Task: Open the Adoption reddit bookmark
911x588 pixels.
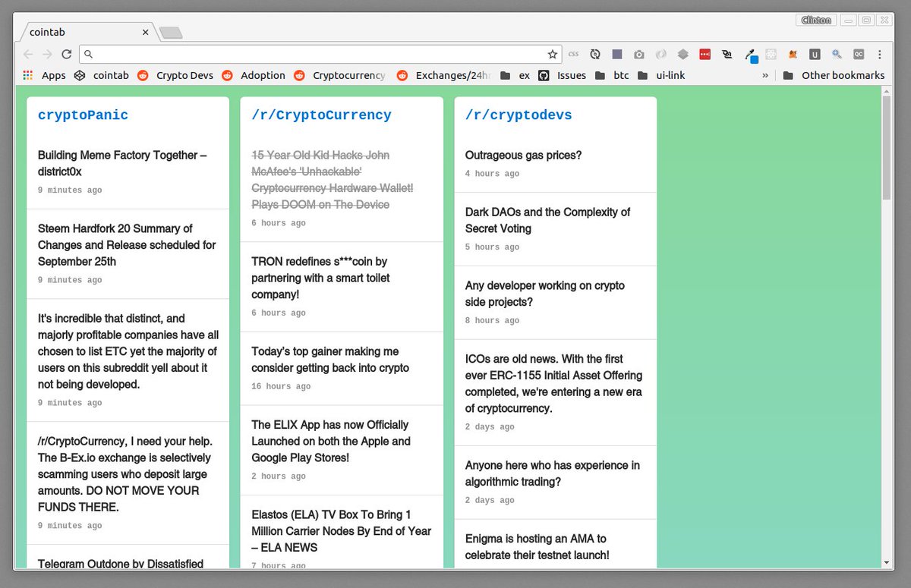Action: coord(254,75)
